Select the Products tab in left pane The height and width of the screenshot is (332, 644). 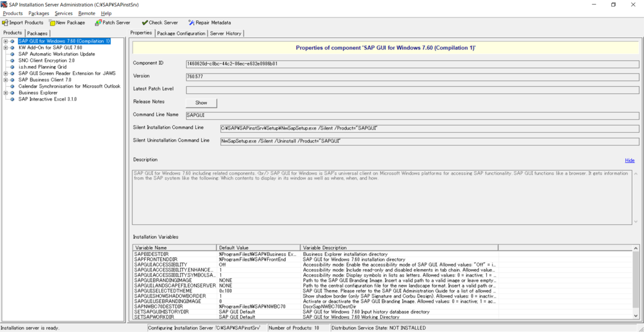12,33
